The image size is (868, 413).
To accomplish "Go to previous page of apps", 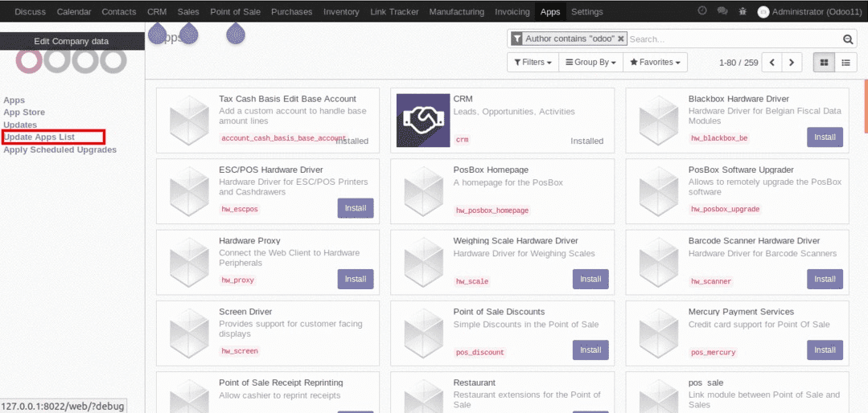I will [x=772, y=63].
